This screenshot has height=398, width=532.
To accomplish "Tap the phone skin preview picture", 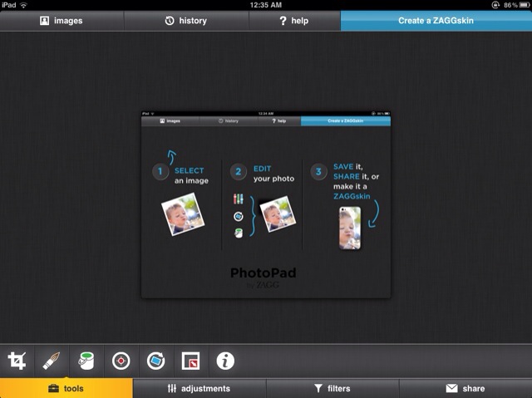I will [350, 228].
